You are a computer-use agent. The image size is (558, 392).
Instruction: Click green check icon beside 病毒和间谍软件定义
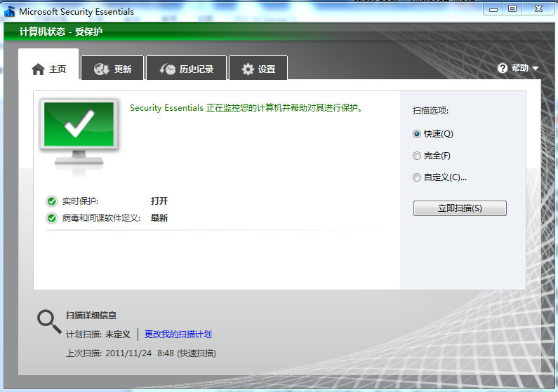click(x=52, y=218)
